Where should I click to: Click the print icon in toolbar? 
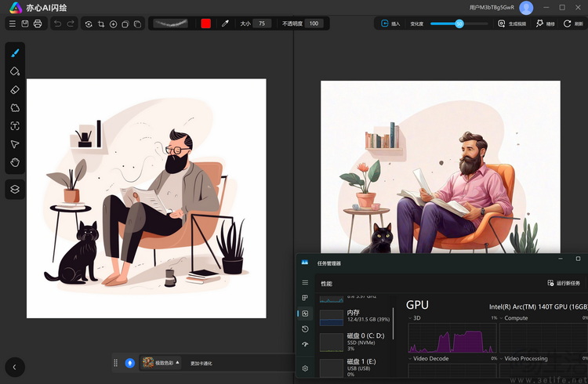tap(38, 24)
